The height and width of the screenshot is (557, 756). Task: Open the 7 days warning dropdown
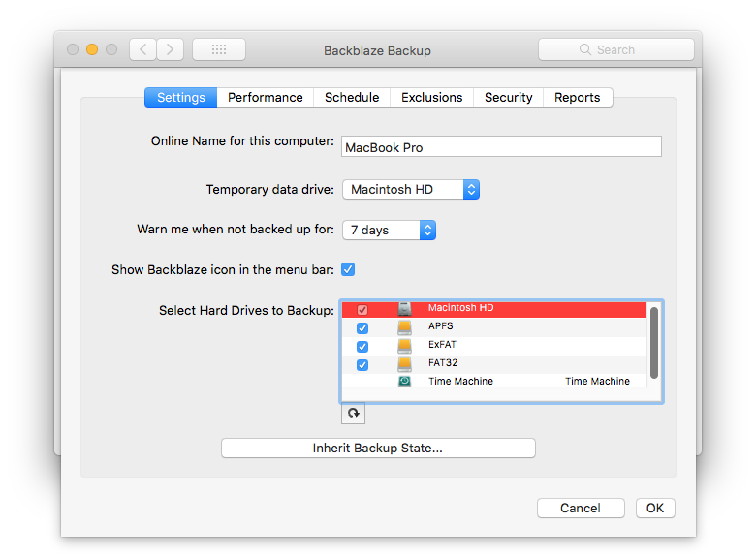(x=389, y=230)
